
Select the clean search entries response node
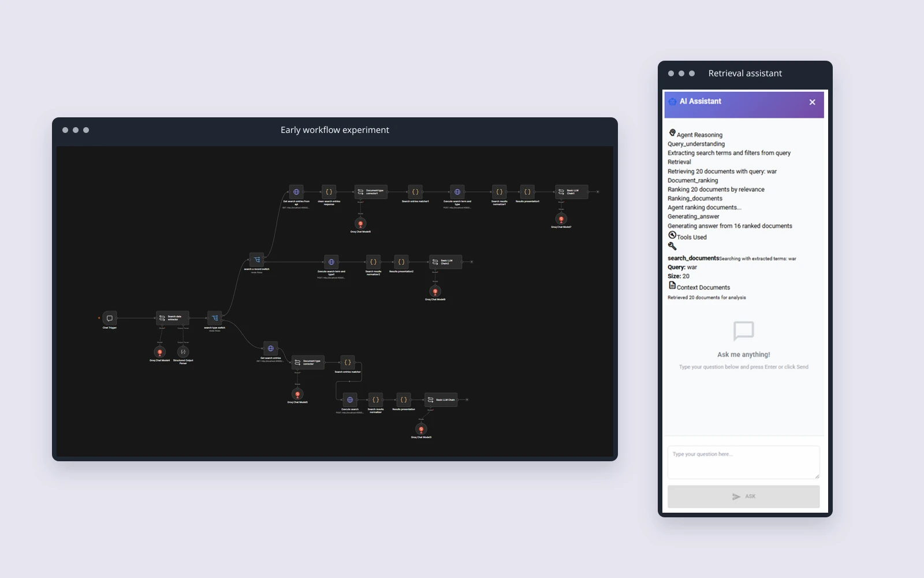(329, 192)
